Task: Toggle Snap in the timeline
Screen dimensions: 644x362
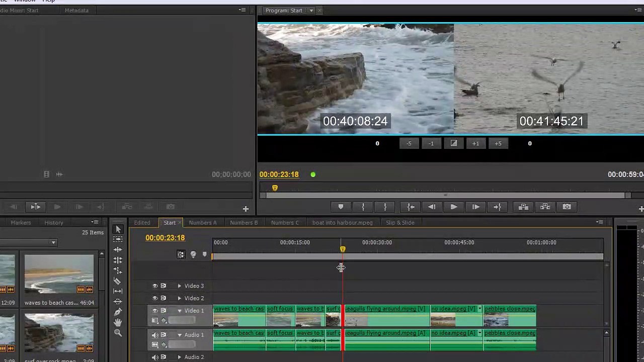Action: [x=181, y=254]
